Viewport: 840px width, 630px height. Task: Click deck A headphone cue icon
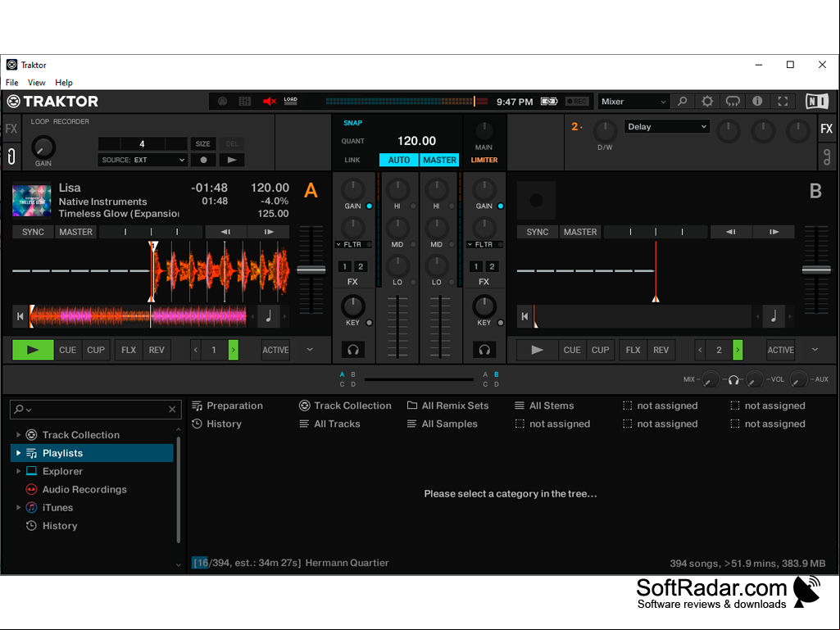click(353, 350)
